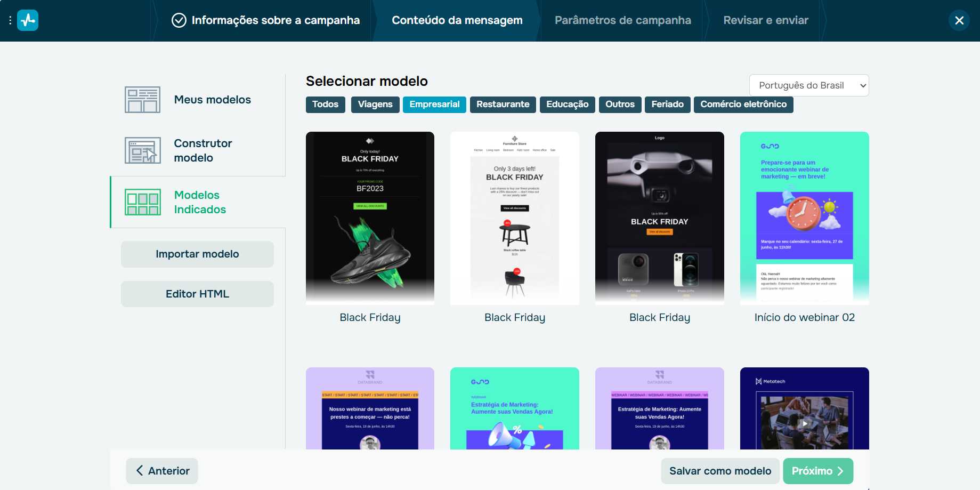The width and height of the screenshot is (980, 490).
Task: Click the Importar modelo button
Action: pyautogui.click(x=197, y=254)
